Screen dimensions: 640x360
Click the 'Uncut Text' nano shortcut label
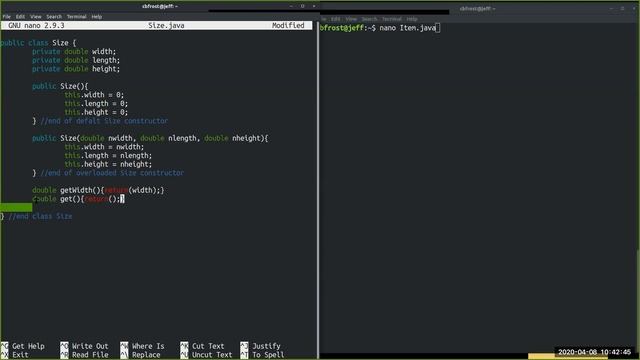(212, 355)
